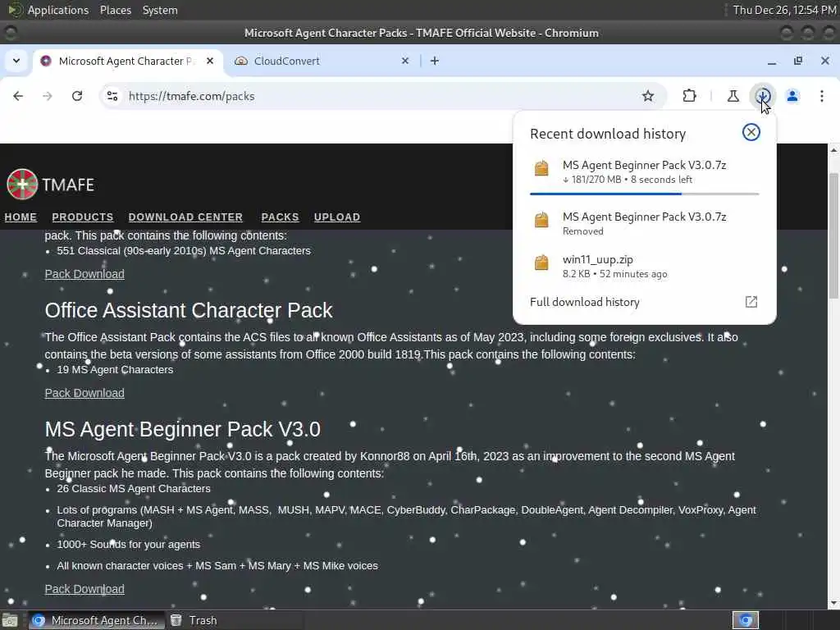
Task: Click the forward navigation arrow
Action: point(48,96)
